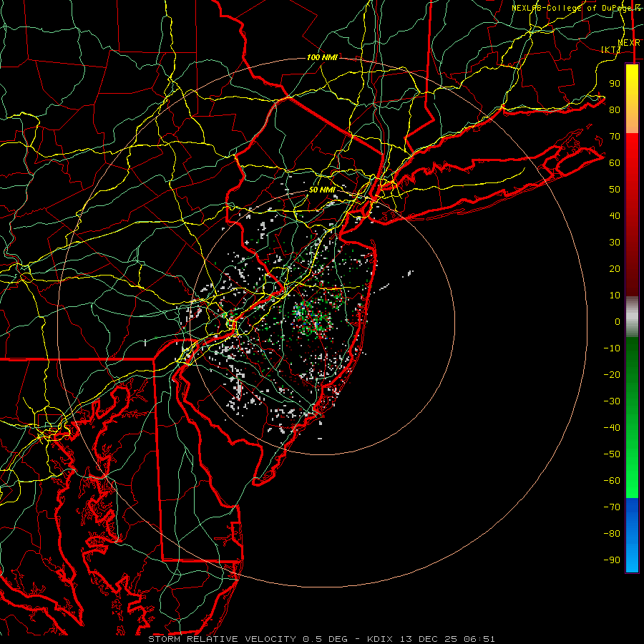Click the STORM RELATIVE VELOCITY caption text
This screenshot has width=644, height=644.
223,639
